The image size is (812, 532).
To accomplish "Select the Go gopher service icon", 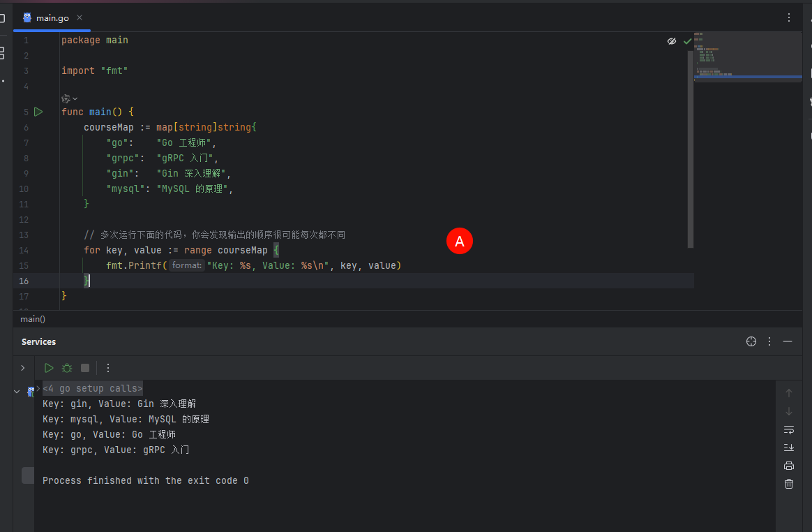I will (31, 392).
